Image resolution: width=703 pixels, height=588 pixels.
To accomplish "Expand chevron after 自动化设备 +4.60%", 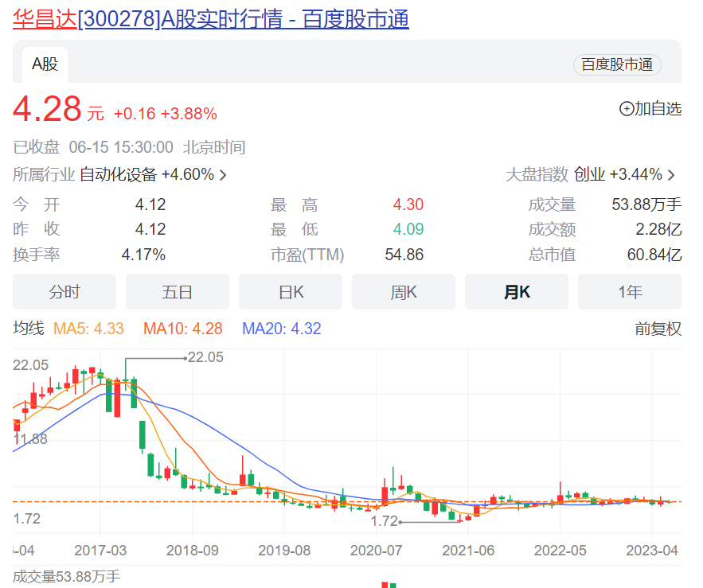I will 223,175.
